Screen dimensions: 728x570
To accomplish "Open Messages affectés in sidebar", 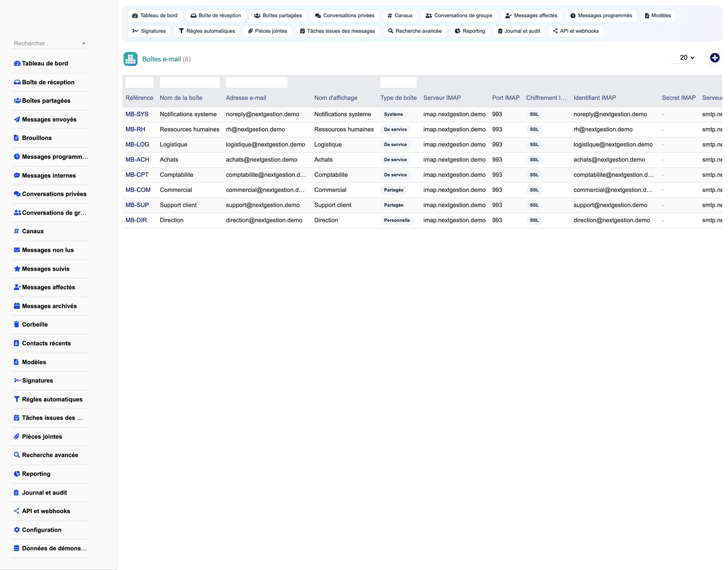I will [x=50, y=287].
